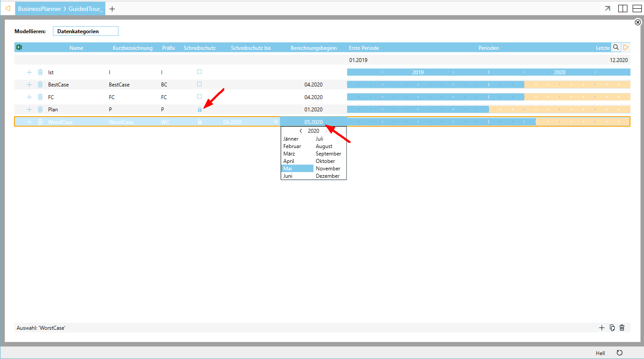Click the FC period timeline bar
Image resolution: width=644 pixels, height=359 pixels.
click(x=489, y=97)
